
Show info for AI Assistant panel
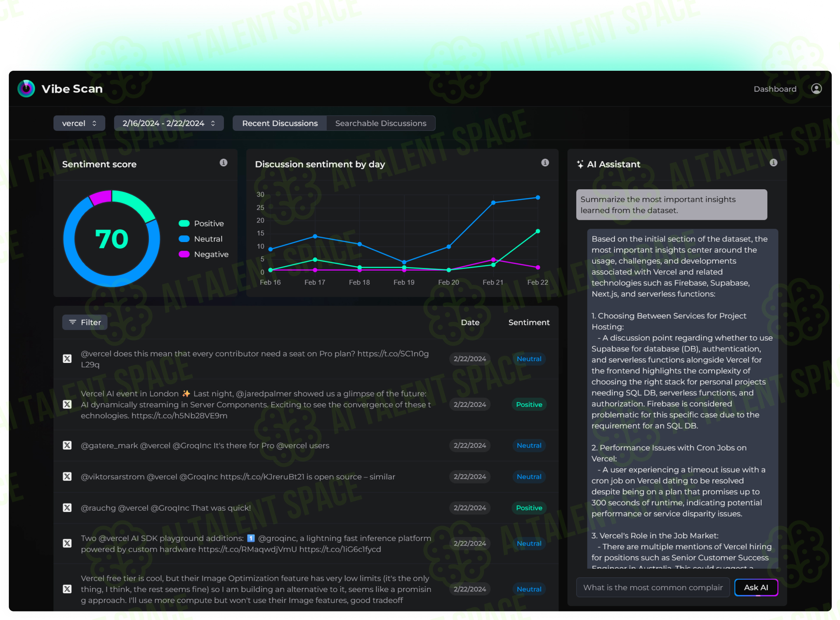coord(774,162)
